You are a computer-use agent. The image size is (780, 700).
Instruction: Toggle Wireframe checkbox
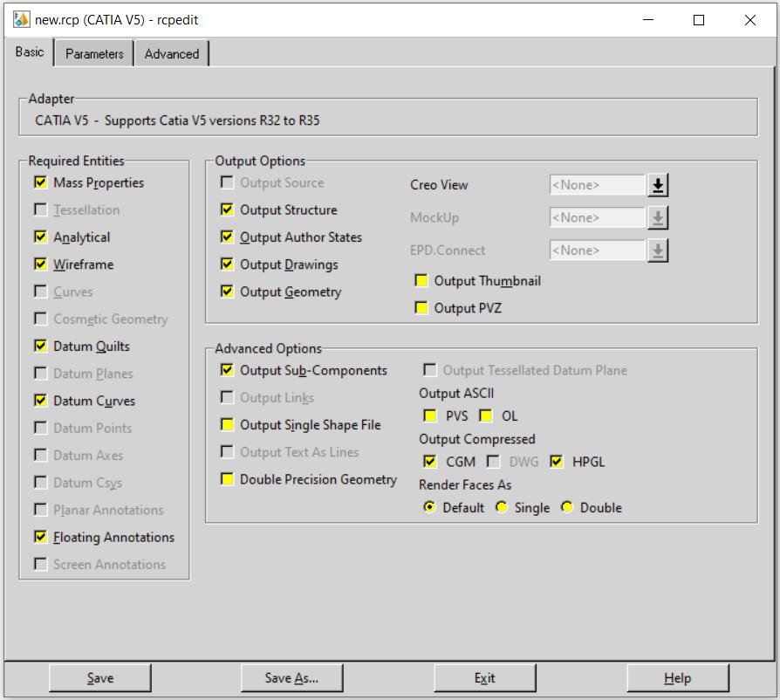(x=40, y=264)
